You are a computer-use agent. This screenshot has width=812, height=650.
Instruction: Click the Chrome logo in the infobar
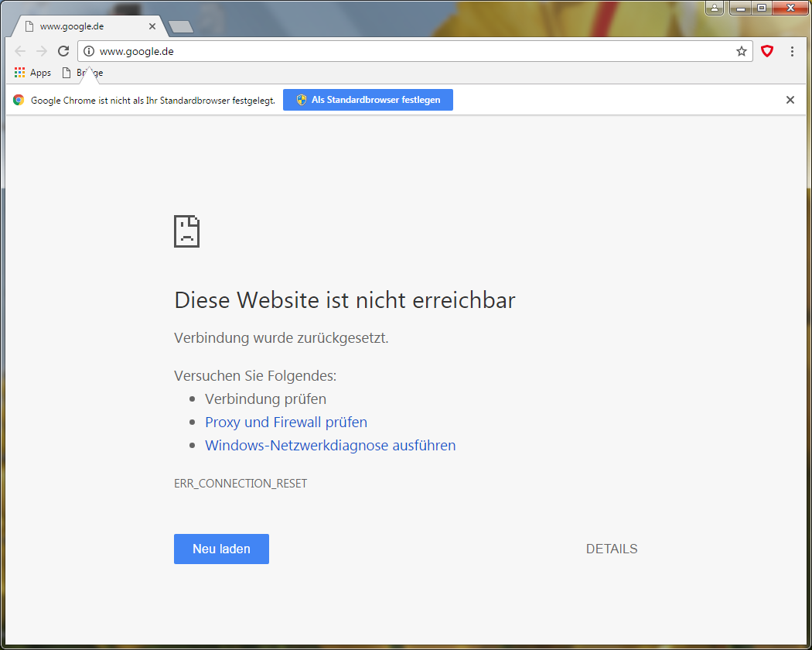coord(19,100)
